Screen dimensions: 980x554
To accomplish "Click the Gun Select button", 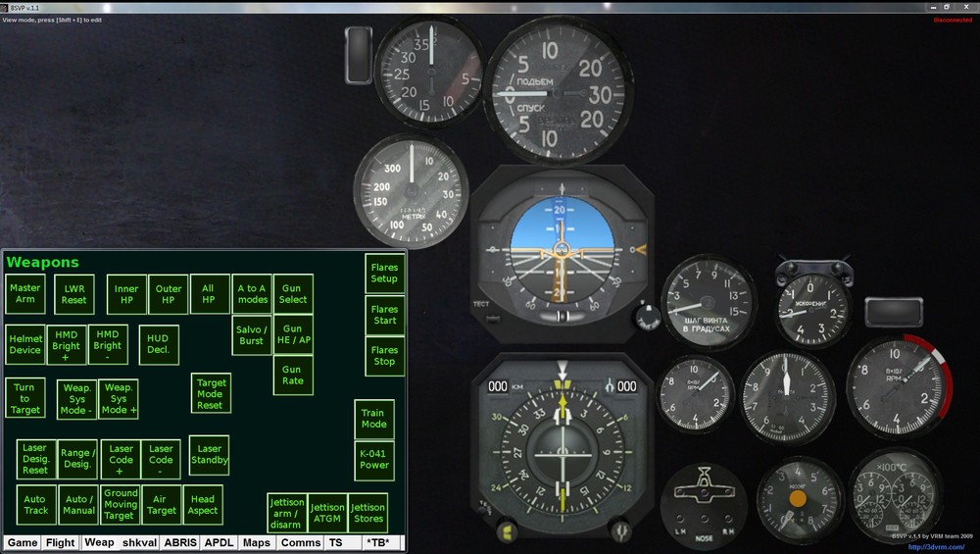I will (292, 294).
